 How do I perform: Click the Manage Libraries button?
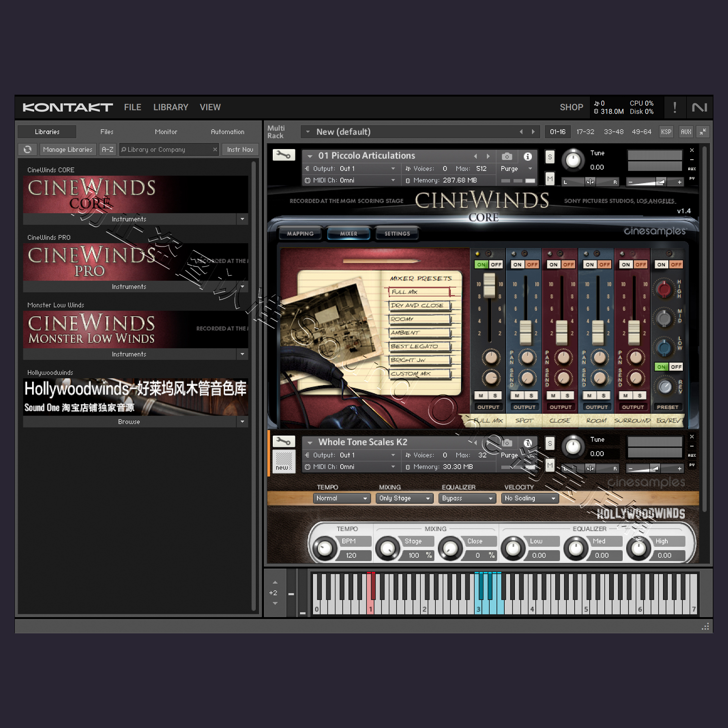pos(67,149)
